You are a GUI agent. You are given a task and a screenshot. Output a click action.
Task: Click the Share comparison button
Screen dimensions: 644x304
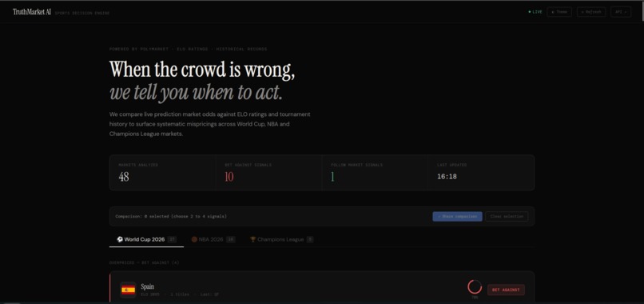click(x=457, y=216)
